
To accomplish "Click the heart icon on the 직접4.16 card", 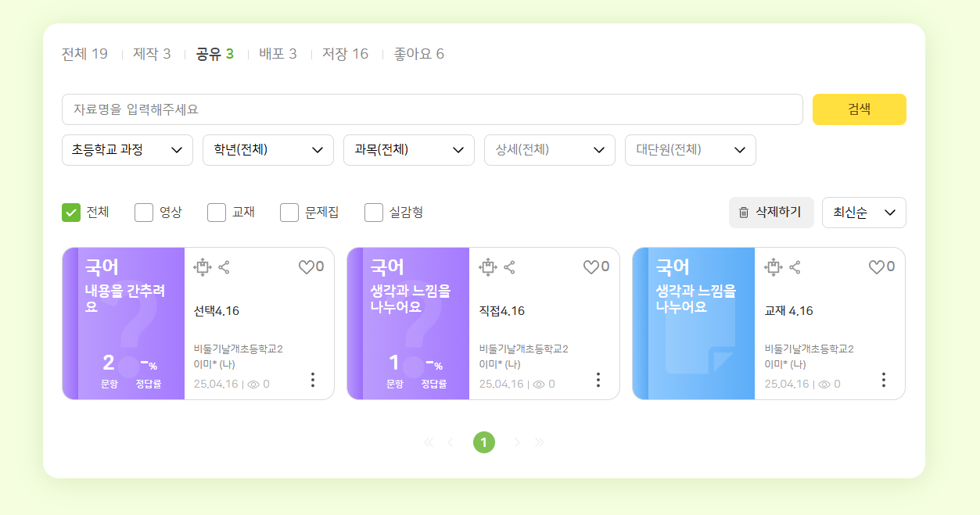I will click(x=591, y=267).
